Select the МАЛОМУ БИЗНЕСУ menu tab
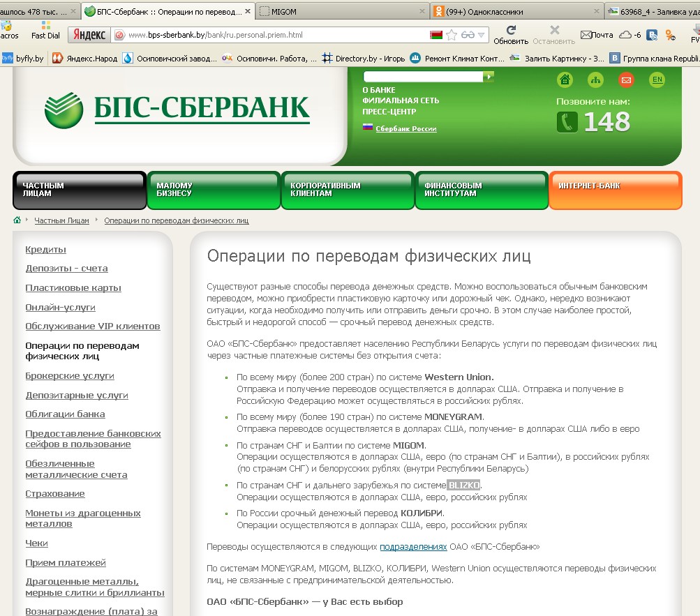700x616 pixels. [x=214, y=190]
